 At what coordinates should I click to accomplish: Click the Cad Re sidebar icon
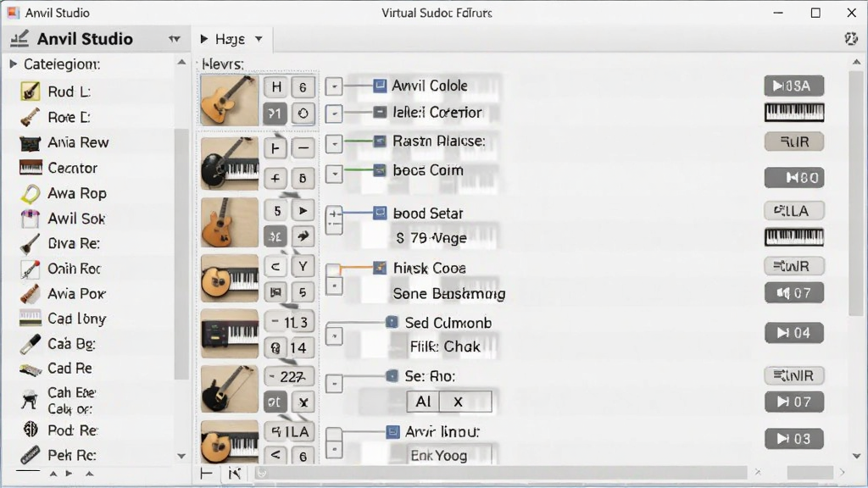pyautogui.click(x=31, y=369)
